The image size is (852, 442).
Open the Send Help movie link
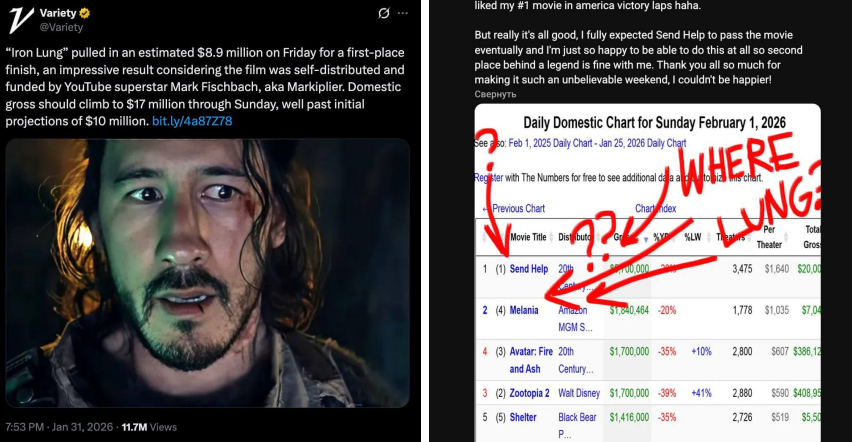tap(528, 269)
